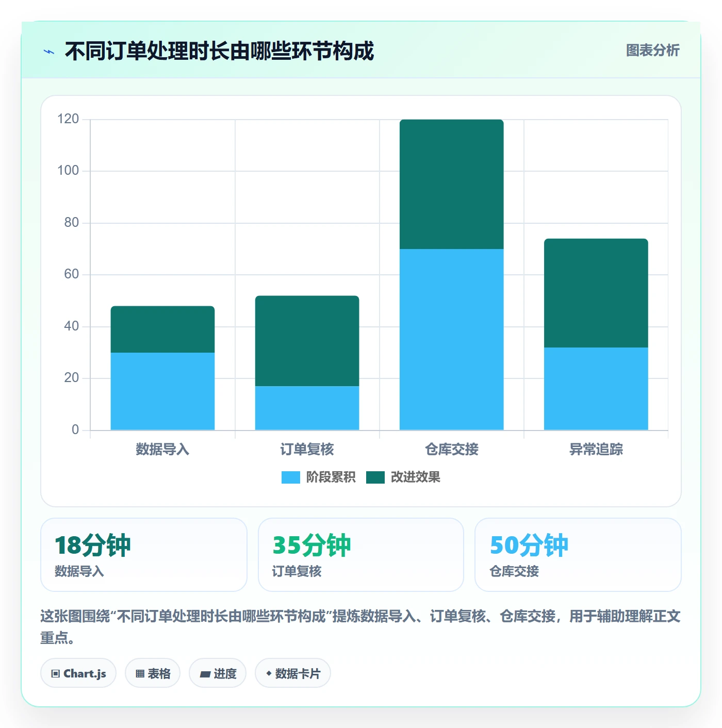Click the 数据导入 x-axis label
The image size is (722, 728).
coord(162,450)
